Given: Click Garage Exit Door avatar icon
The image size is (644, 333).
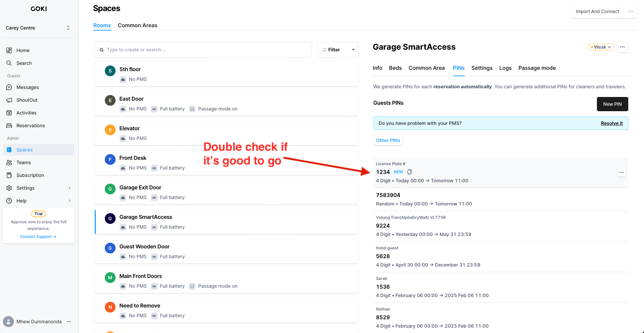Looking at the screenshot, I should click(110, 189).
